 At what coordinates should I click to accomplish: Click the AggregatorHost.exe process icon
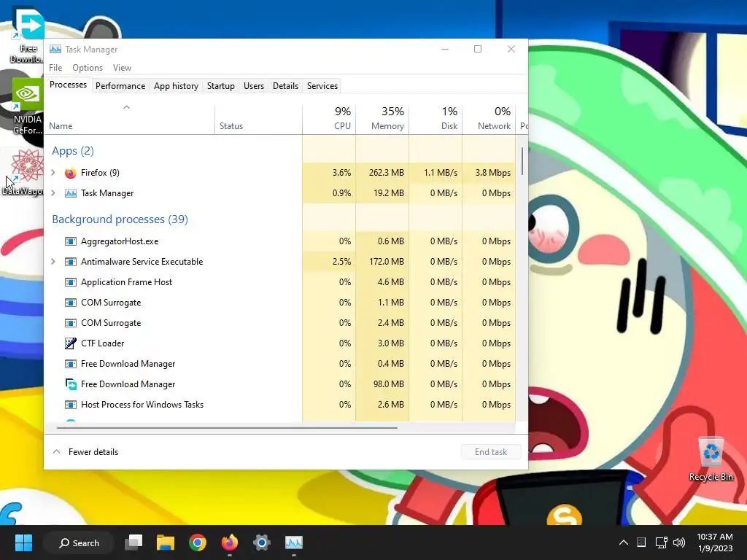71,241
